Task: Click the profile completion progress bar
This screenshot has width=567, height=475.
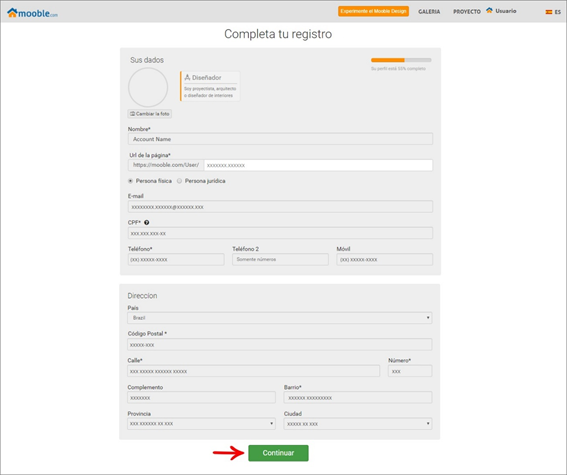Action: [401, 60]
